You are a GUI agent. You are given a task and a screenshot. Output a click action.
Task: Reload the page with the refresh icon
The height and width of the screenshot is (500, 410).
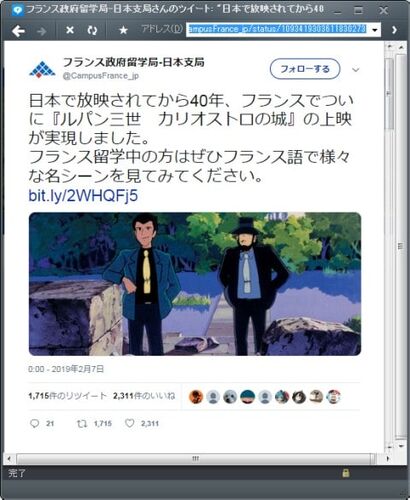coord(92,30)
